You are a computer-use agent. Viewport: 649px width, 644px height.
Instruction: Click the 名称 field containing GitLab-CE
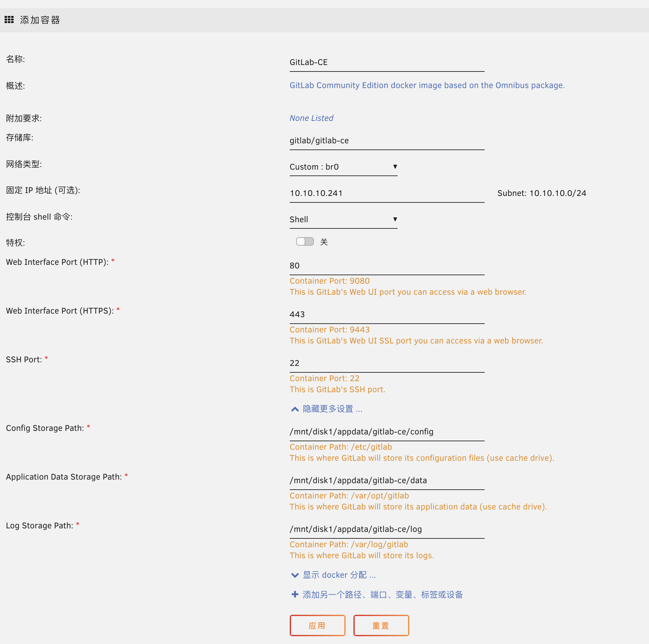click(x=387, y=62)
